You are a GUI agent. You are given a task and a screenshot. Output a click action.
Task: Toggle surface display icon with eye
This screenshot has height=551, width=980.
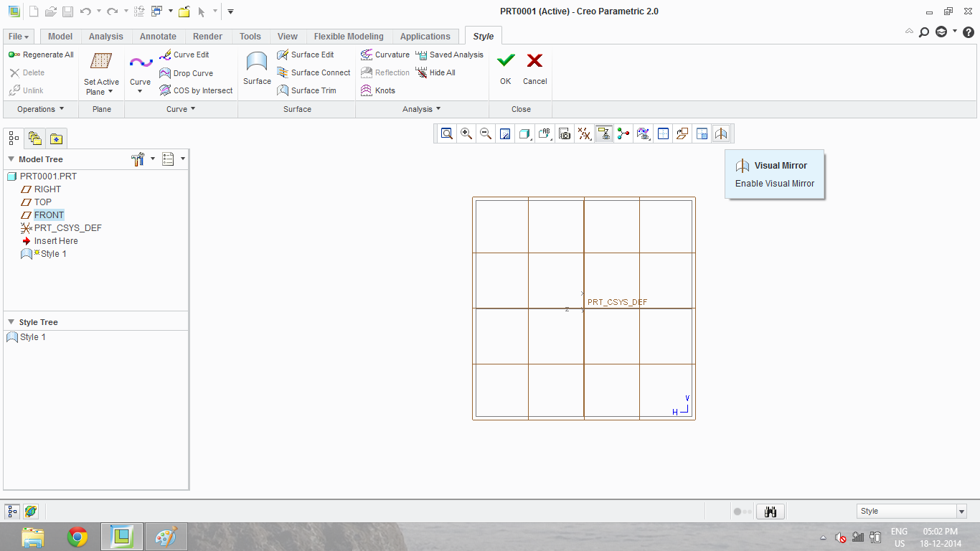643,133
